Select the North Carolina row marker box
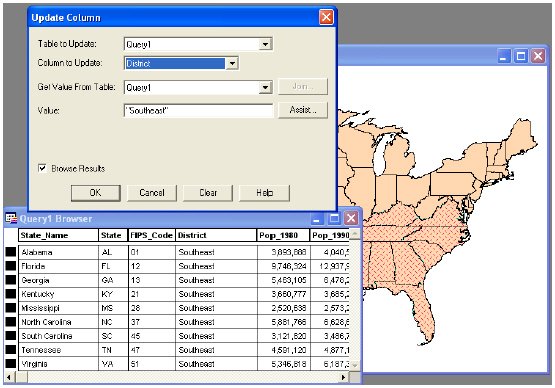Screen dimensions: 555x388 tap(11, 322)
